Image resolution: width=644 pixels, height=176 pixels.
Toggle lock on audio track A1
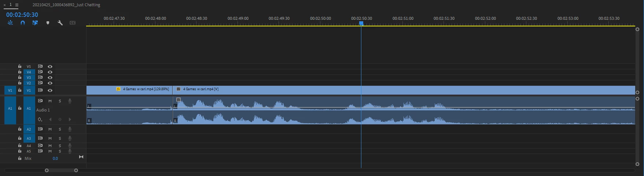pos(20,108)
